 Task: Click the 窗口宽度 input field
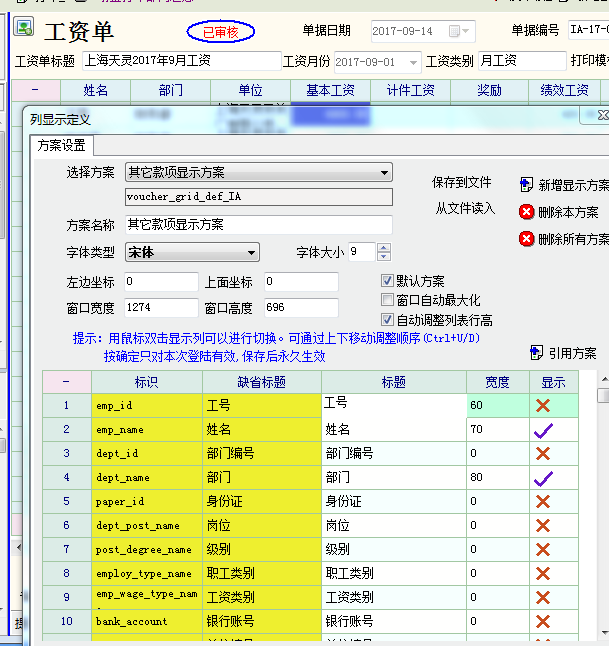[x=161, y=308]
